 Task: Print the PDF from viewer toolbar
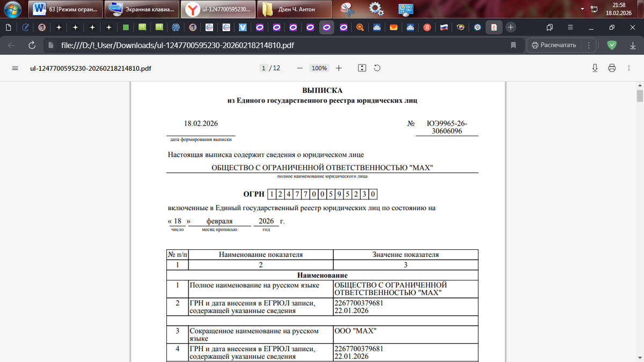[612, 68]
